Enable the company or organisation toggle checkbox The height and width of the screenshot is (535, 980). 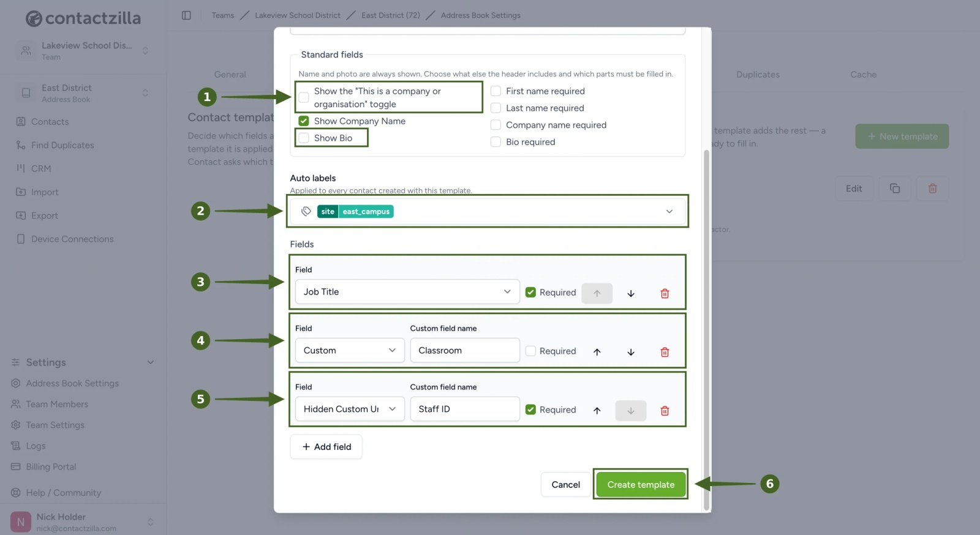[304, 97]
